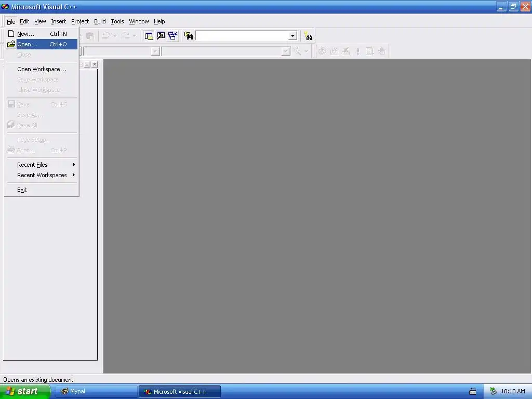This screenshot has width=532, height=399.
Task: Close the open File menu
Action: tap(11, 21)
